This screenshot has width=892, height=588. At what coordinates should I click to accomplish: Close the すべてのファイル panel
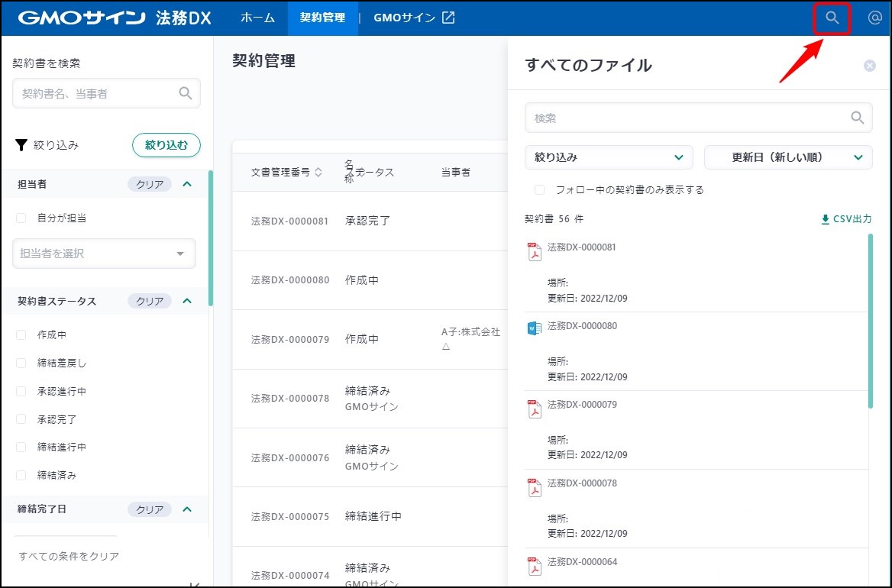coord(870,66)
